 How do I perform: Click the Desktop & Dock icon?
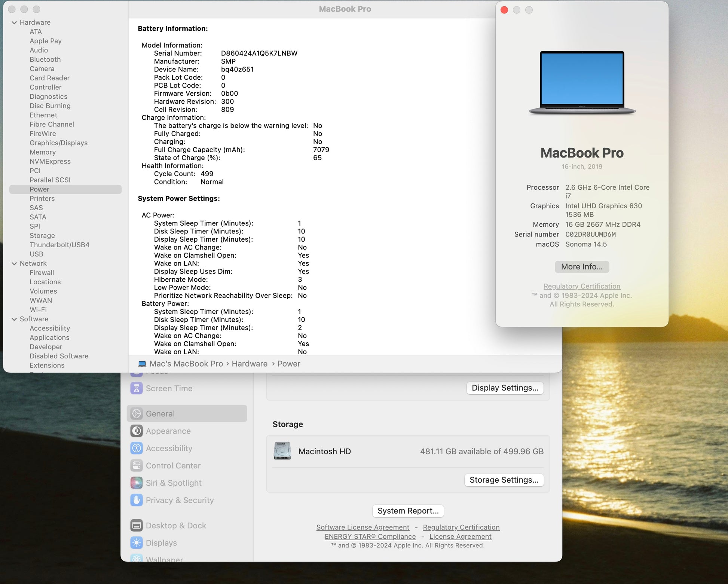(x=137, y=525)
